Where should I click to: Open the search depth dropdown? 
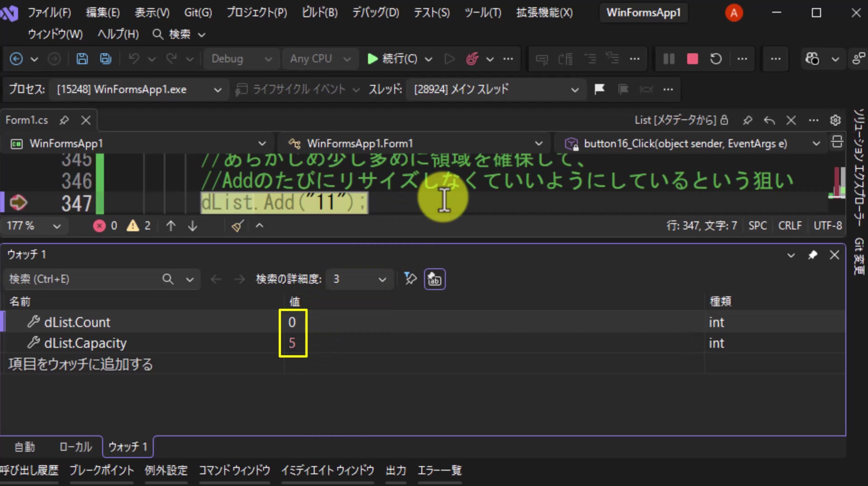click(359, 279)
